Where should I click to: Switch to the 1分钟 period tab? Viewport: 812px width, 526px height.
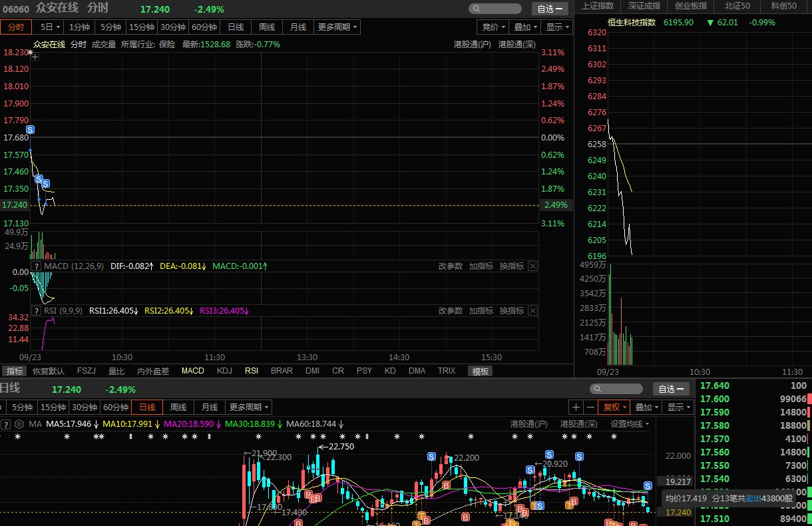[x=80, y=27]
